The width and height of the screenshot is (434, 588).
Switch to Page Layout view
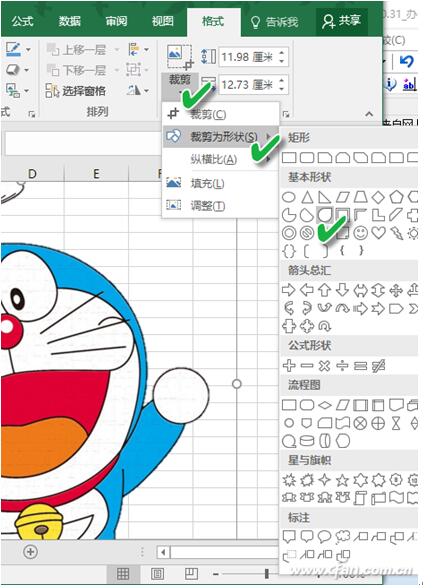pyautogui.click(x=157, y=573)
